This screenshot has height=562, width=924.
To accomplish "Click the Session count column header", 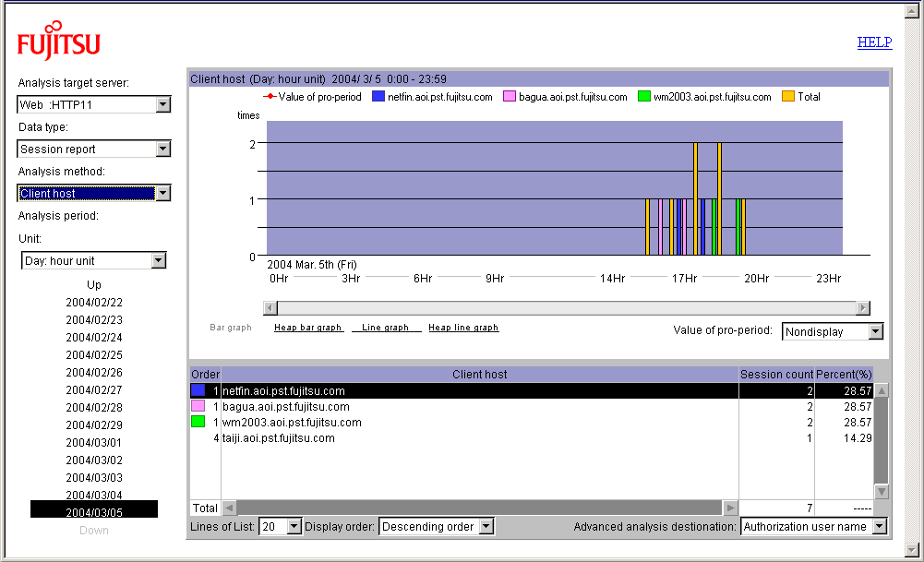I will (776, 374).
